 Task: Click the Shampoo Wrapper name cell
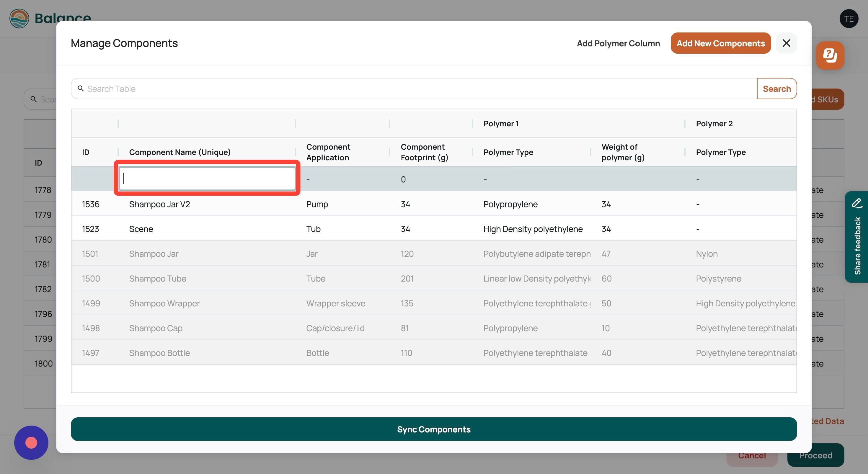pyautogui.click(x=164, y=303)
